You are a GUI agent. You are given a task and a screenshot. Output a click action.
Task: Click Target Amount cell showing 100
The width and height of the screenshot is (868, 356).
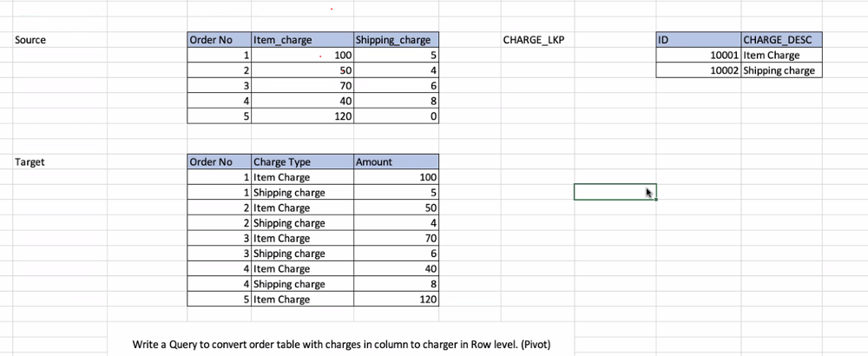point(397,177)
